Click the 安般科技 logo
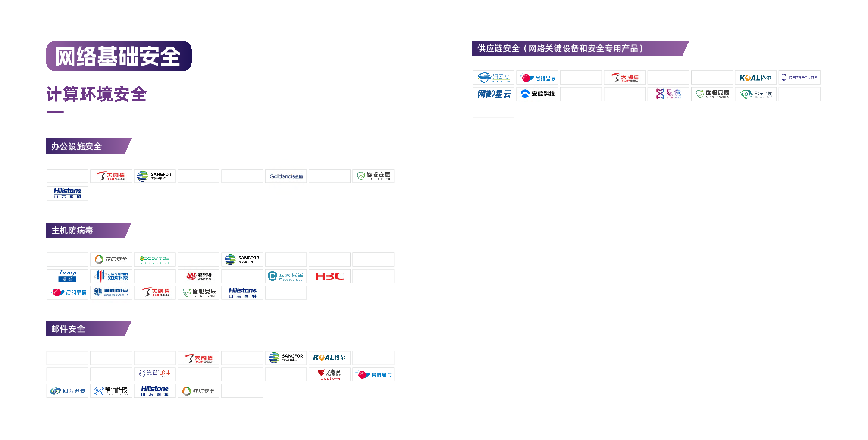The image size is (868, 440). point(537,94)
